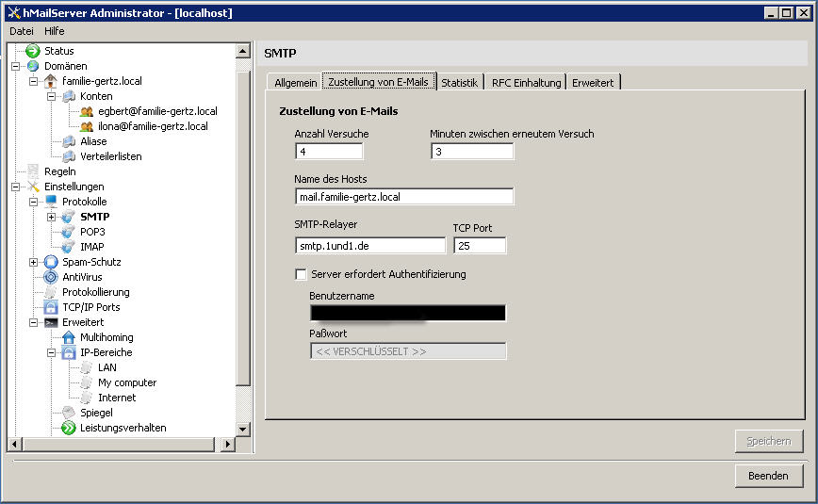The height and width of the screenshot is (504, 818).
Task: Select the Internet IP range item
Action: pos(117,398)
